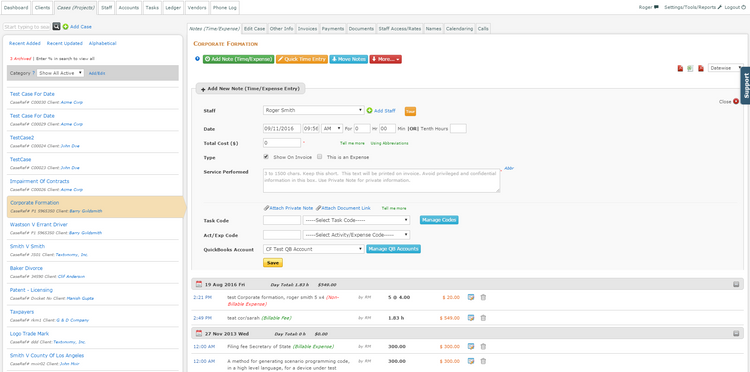Click the Quick Time Entry button
This screenshot has width=750, height=372.
[x=302, y=59]
